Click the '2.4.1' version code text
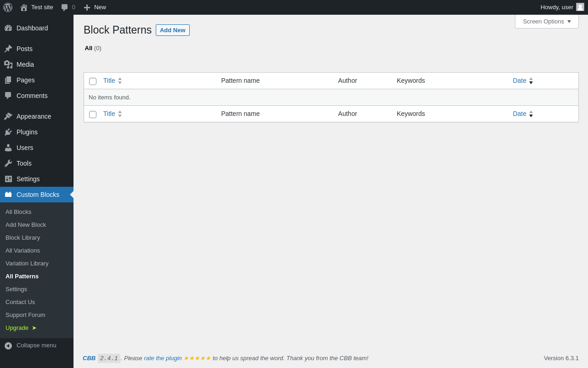 coord(109,358)
